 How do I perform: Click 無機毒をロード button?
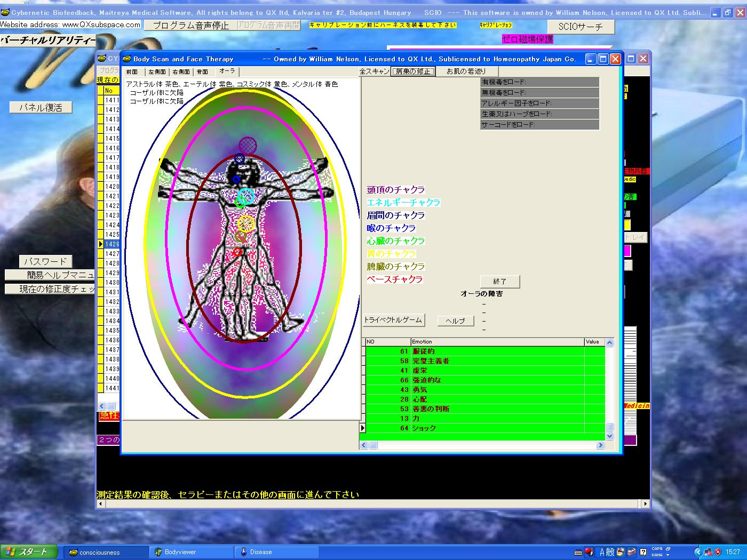click(x=539, y=93)
